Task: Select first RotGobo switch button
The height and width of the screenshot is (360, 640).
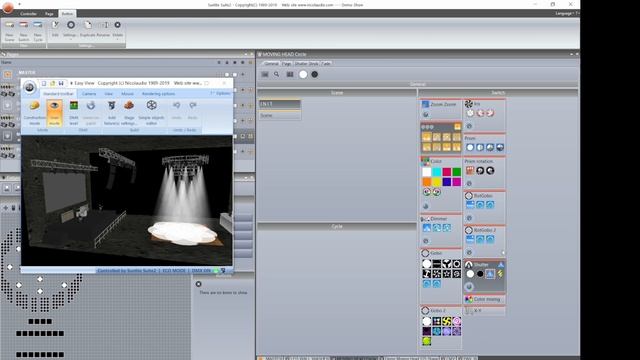Action: point(470,205)
